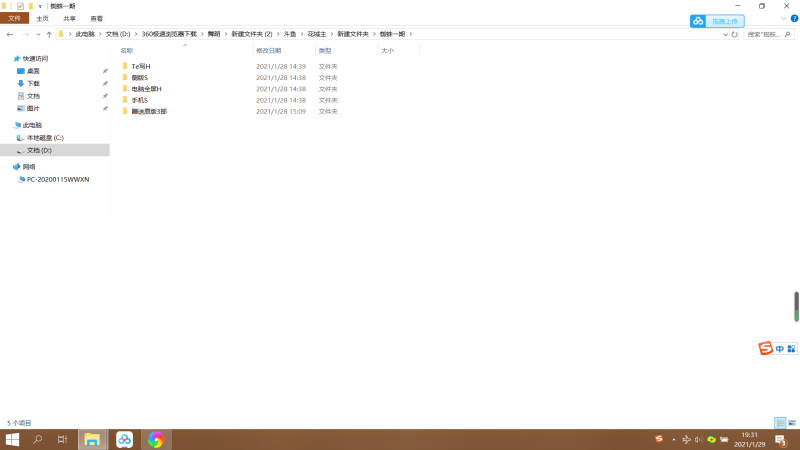Click the Baidu Netdisk drag-upload cloud icon
The image size is (800, 450).
click(x=698, y=21)
